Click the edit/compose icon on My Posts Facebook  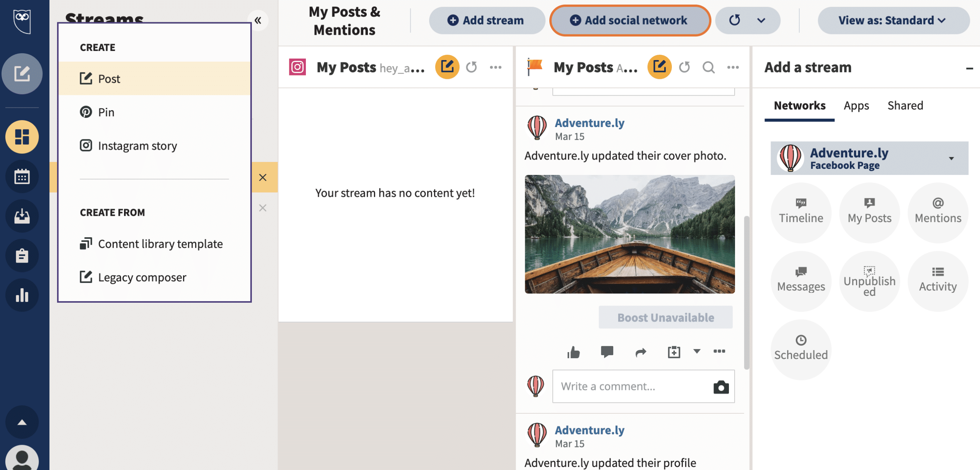(x=660, y=67)
